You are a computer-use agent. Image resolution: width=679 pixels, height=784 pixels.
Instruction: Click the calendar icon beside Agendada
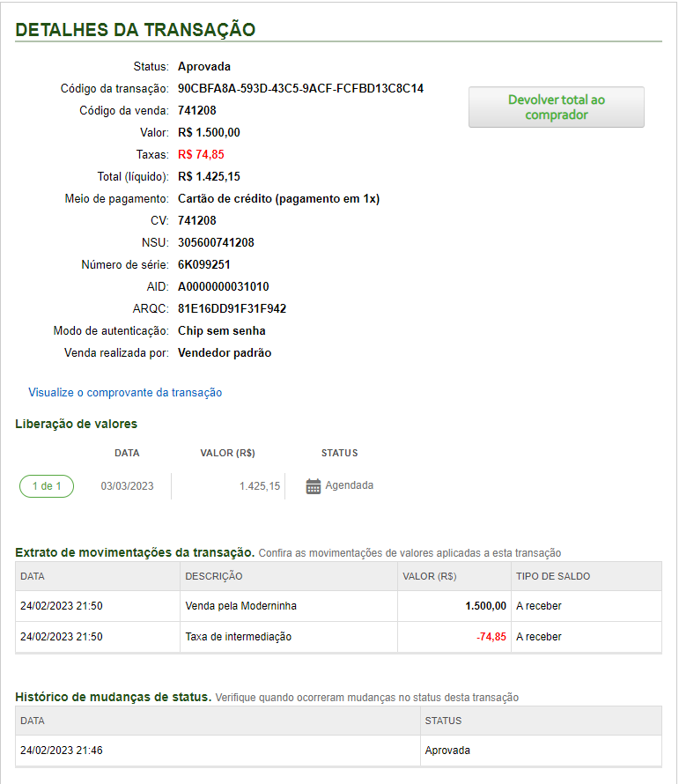coord(314,486)
